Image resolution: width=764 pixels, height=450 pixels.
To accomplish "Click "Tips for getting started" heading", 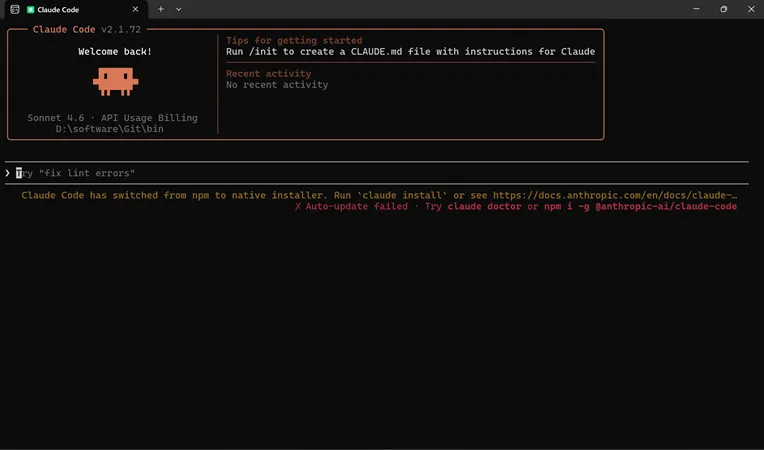I will [294, 40].
